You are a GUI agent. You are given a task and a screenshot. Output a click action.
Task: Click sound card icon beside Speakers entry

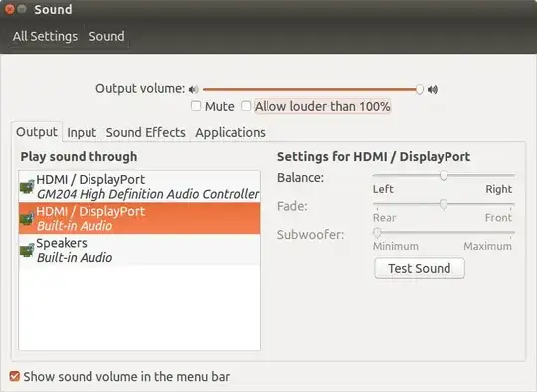pos(27,250)
